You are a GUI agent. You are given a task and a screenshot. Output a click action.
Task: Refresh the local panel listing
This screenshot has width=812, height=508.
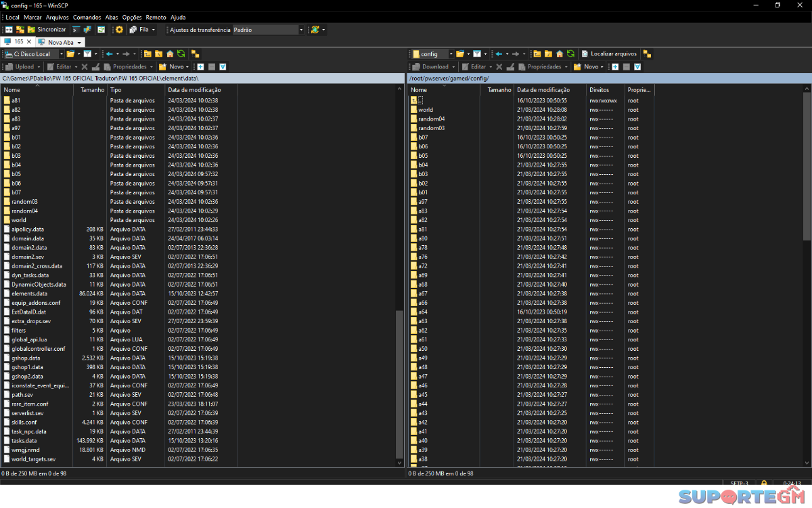[x=181, y=54]
